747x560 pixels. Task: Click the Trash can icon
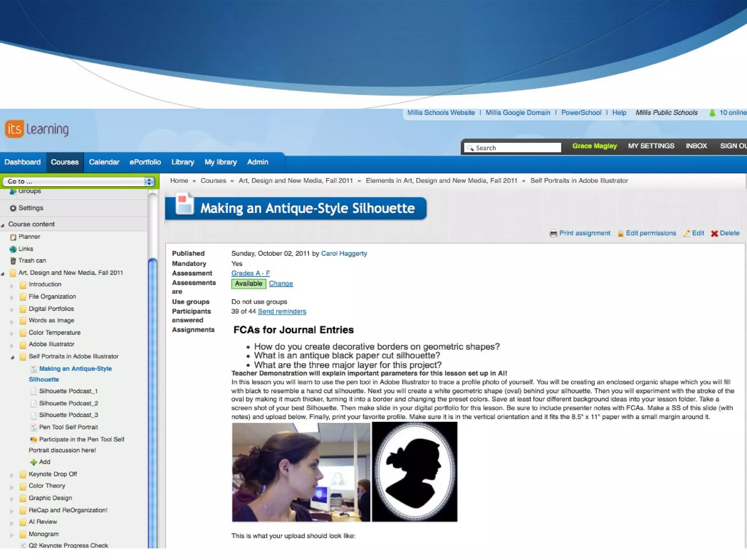point(13,261)
